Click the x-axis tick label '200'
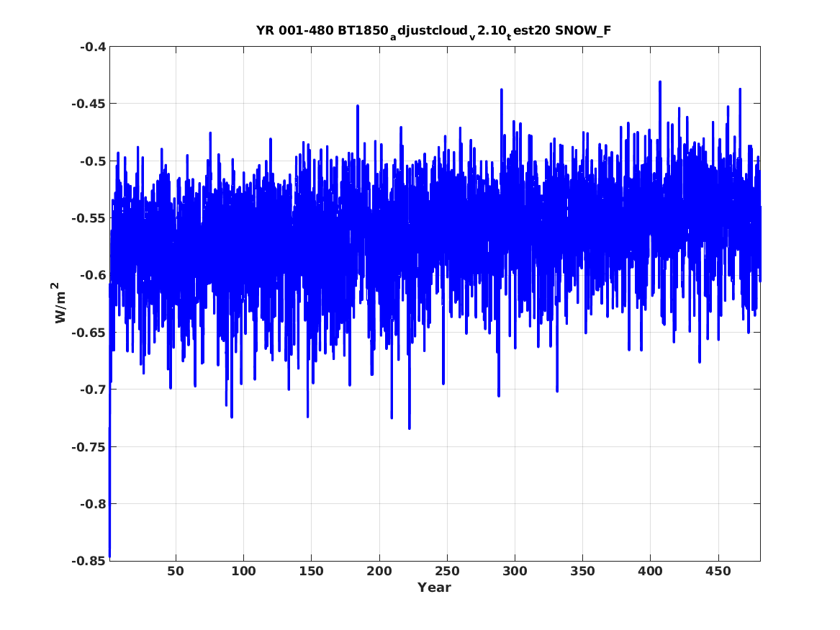 pos(379,572)
